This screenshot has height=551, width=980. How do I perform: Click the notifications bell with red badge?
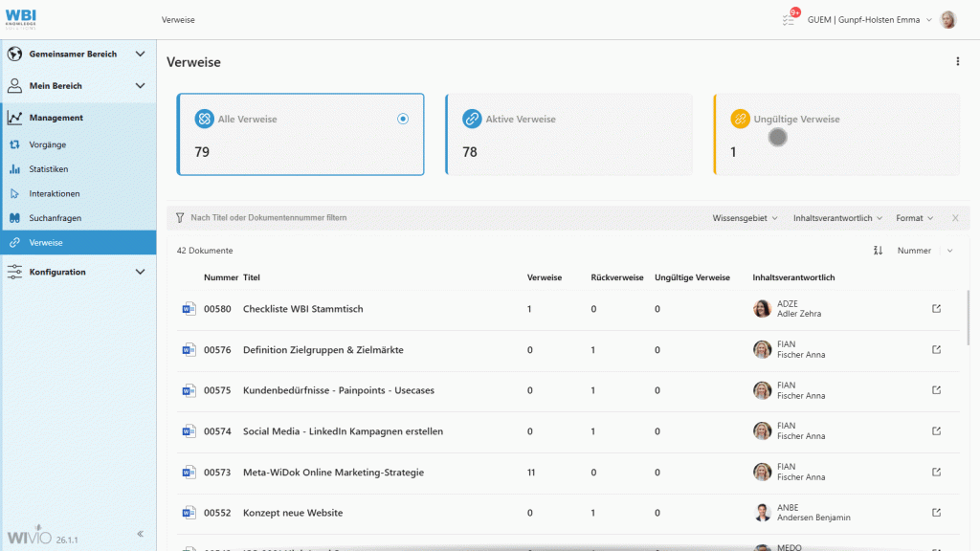789,19
